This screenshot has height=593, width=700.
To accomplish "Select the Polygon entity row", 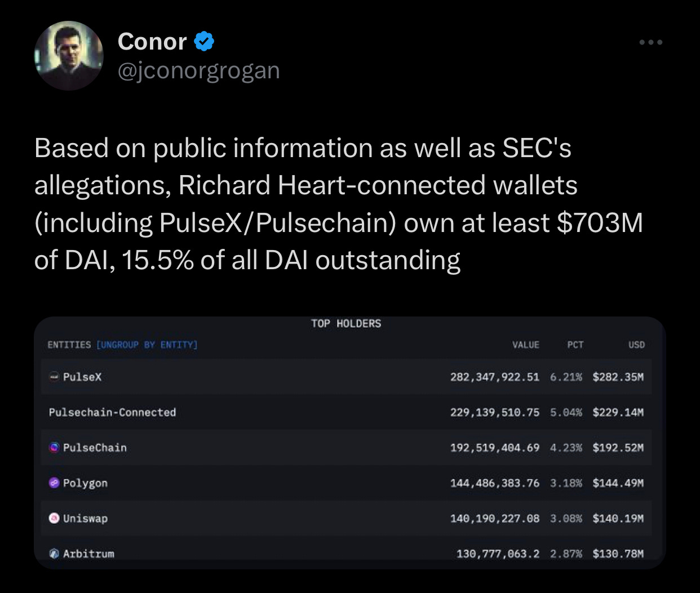I will 347,483.
